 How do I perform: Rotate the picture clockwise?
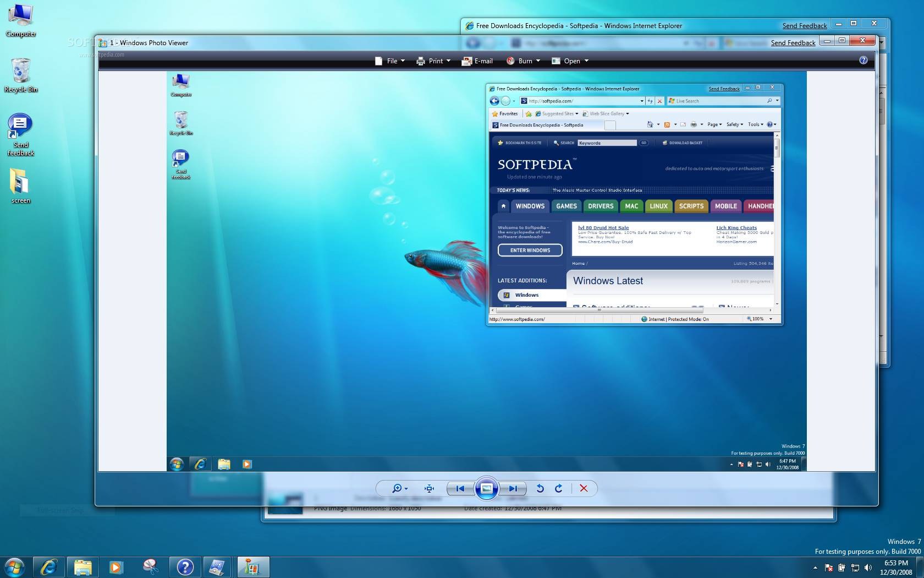click(559, 488)
